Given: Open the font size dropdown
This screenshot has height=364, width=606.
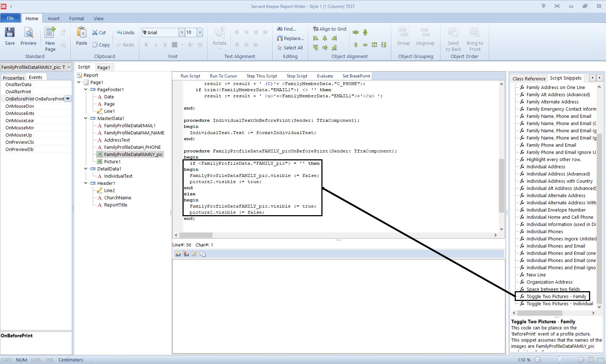Looking at the screenshot, I should coord(200,32).
